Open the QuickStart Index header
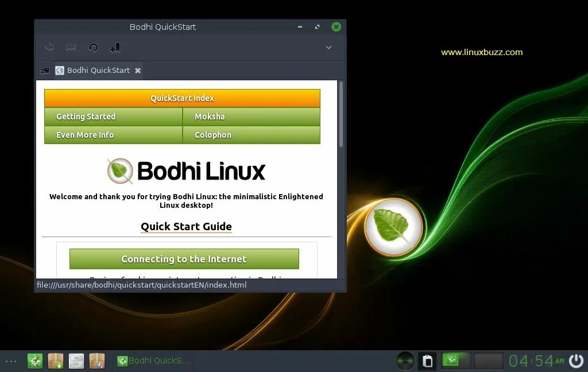The image size is (588, 372). coord(182,98)
